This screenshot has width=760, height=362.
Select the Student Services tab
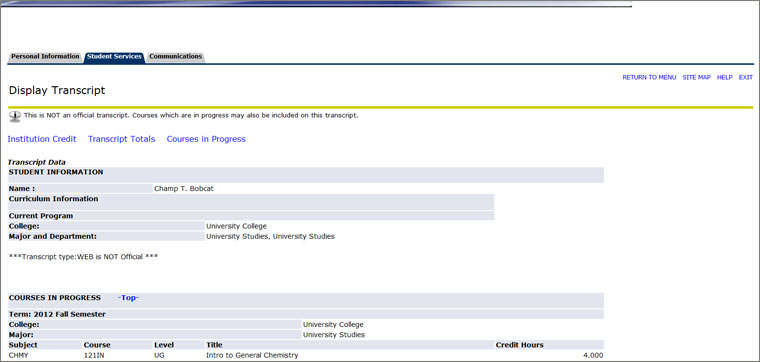coord(114,57)
